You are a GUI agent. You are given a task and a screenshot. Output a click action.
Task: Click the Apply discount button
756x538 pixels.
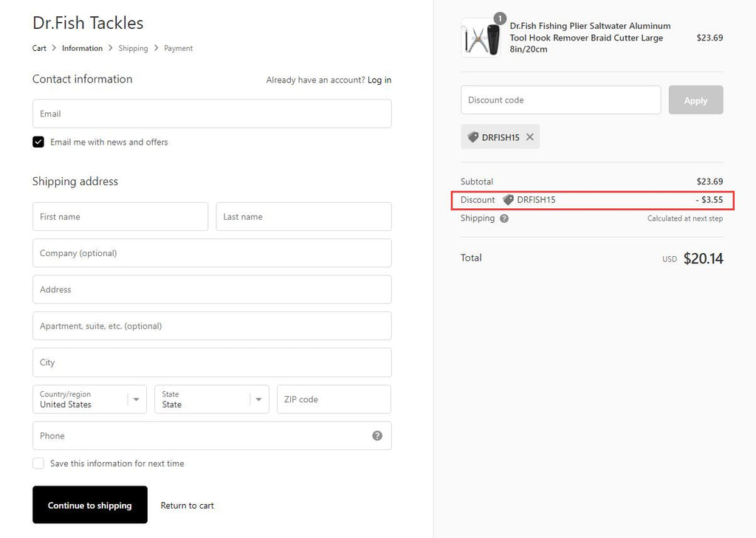695,100
